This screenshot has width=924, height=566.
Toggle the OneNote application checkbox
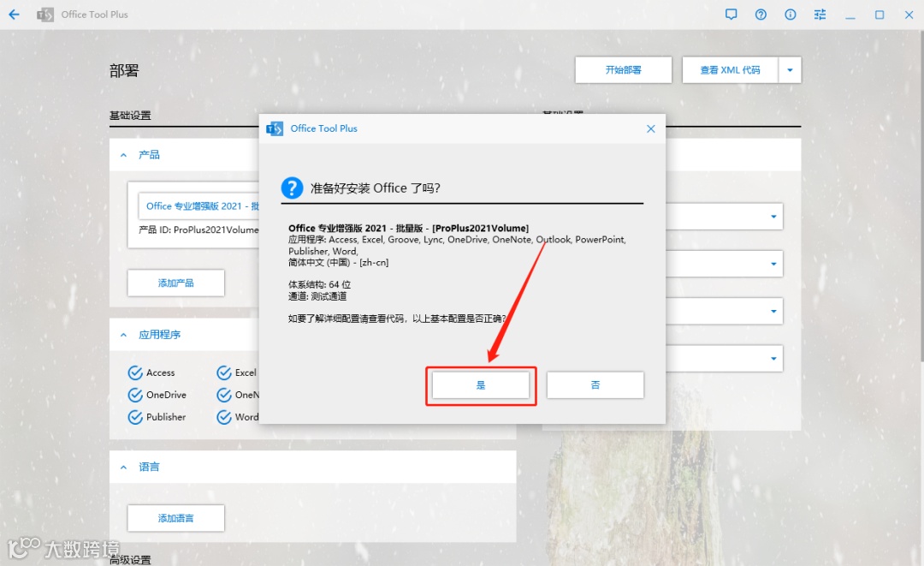coord(224,395)
